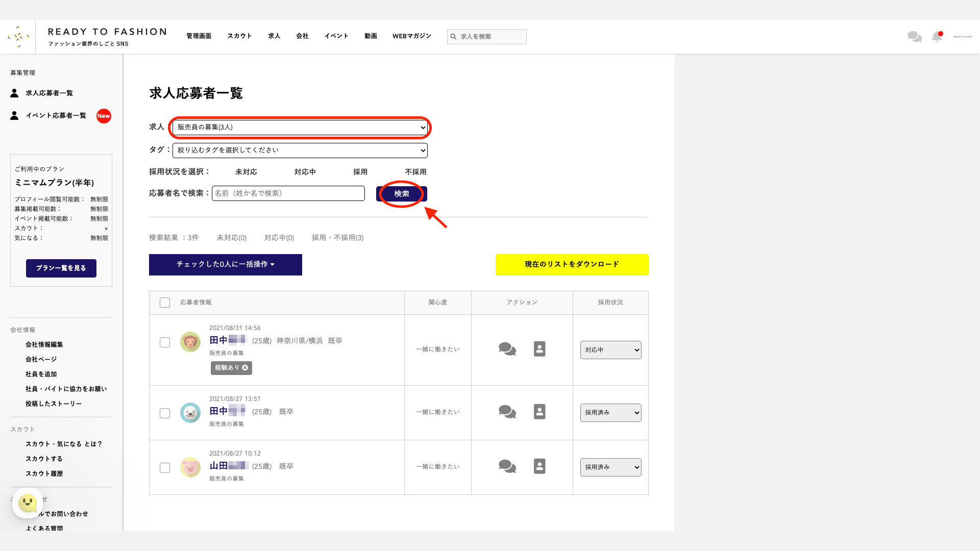Screen dimensions: 980x551
Task: Click the applicant name search input field
Action: coord(288,193)
